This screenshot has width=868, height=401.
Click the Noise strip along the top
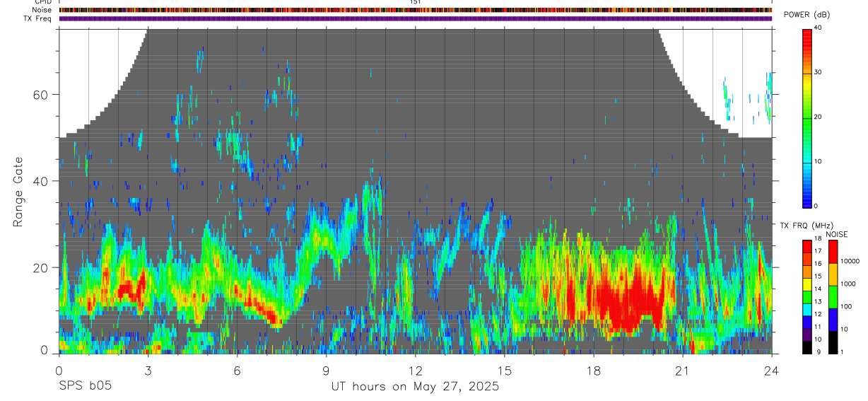coord(416,10)
